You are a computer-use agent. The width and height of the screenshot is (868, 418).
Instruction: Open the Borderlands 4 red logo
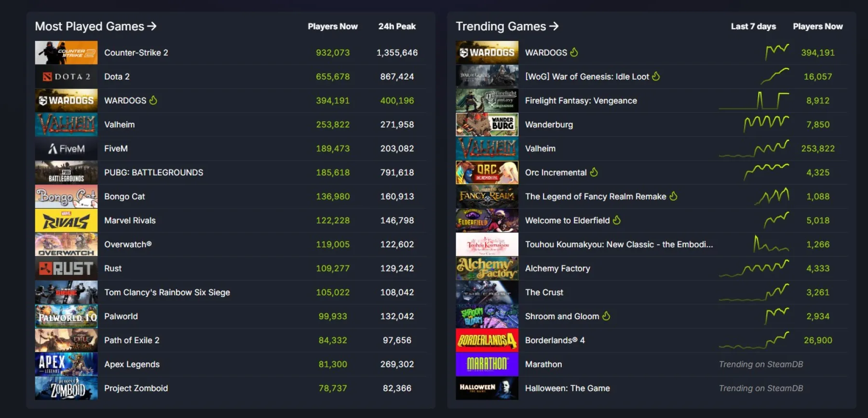point(487,340)
